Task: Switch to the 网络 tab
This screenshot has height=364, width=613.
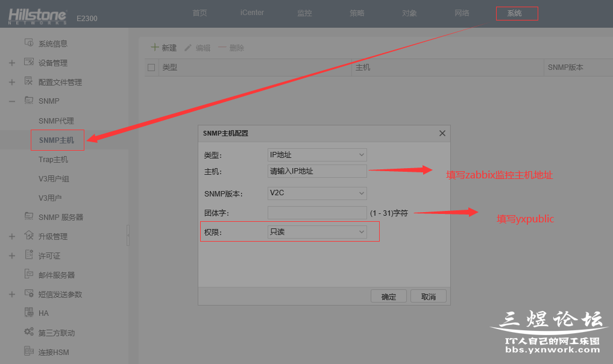Action: point(462,13)
